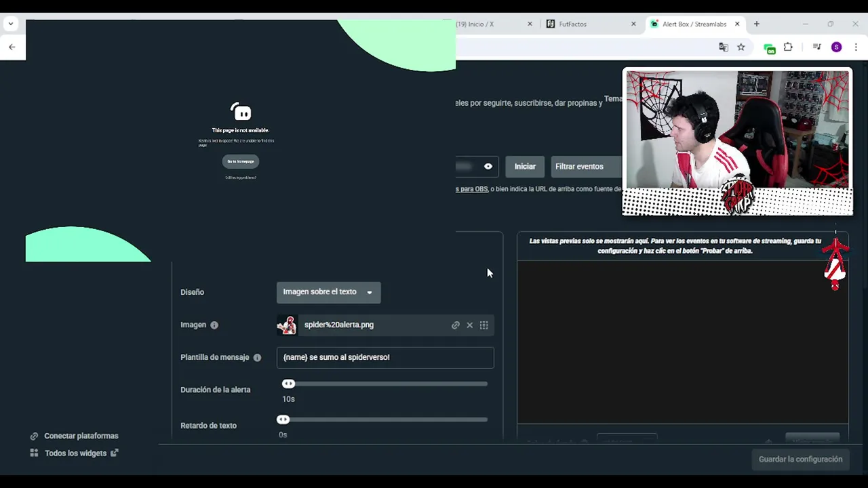Click the Filtrar eventos button

point(585,166)
